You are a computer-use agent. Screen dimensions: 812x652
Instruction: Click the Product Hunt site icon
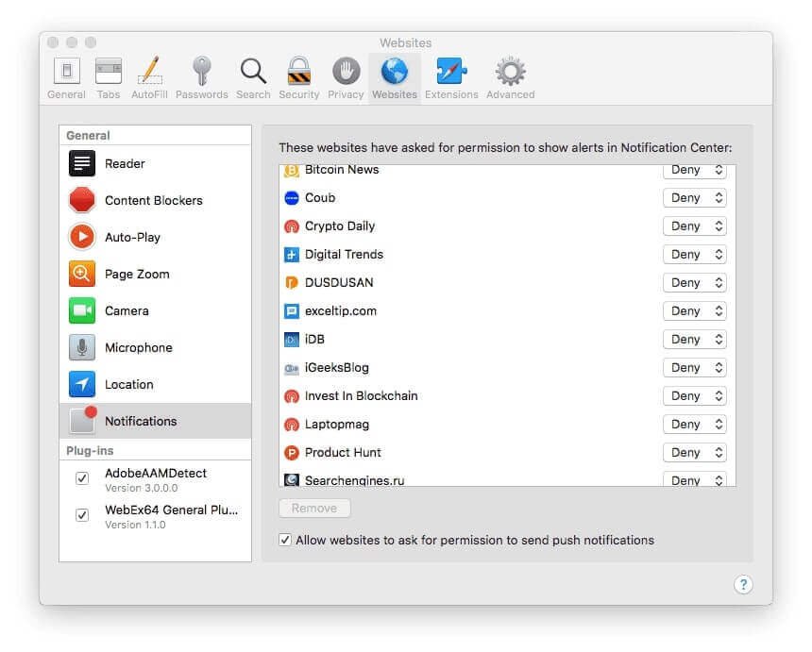coord(292,453)
